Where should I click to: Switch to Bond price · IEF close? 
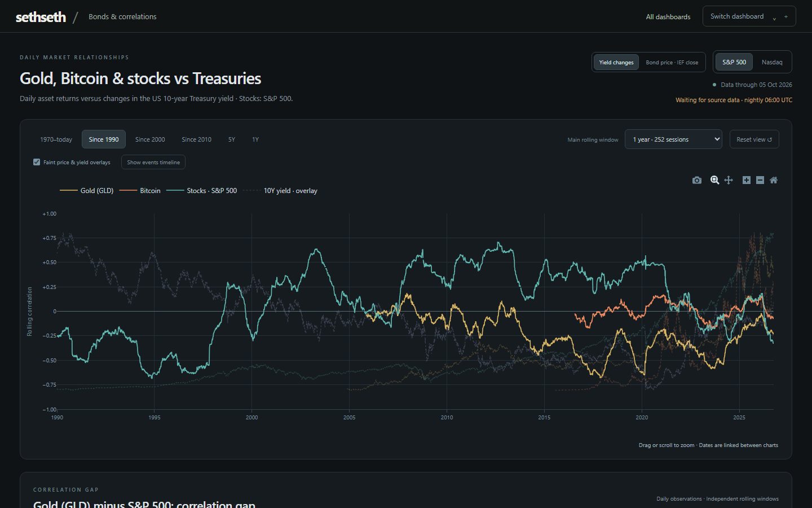click(672, 62)
